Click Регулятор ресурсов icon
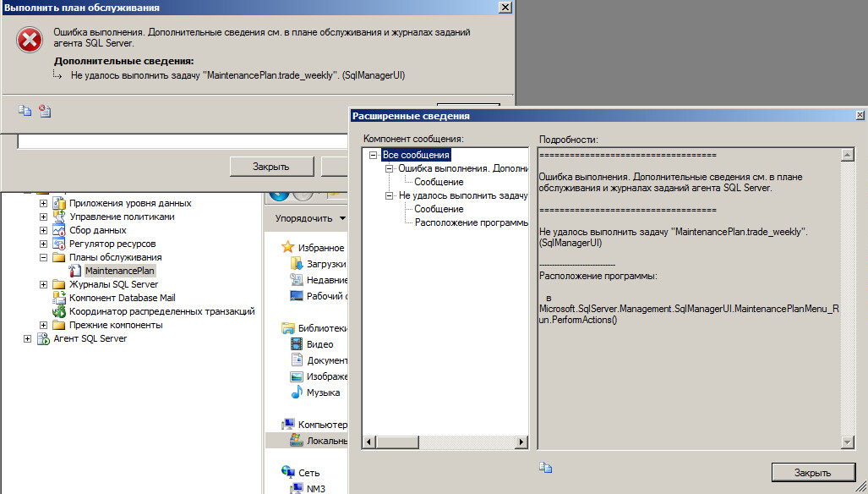 [x=58, y=244]
